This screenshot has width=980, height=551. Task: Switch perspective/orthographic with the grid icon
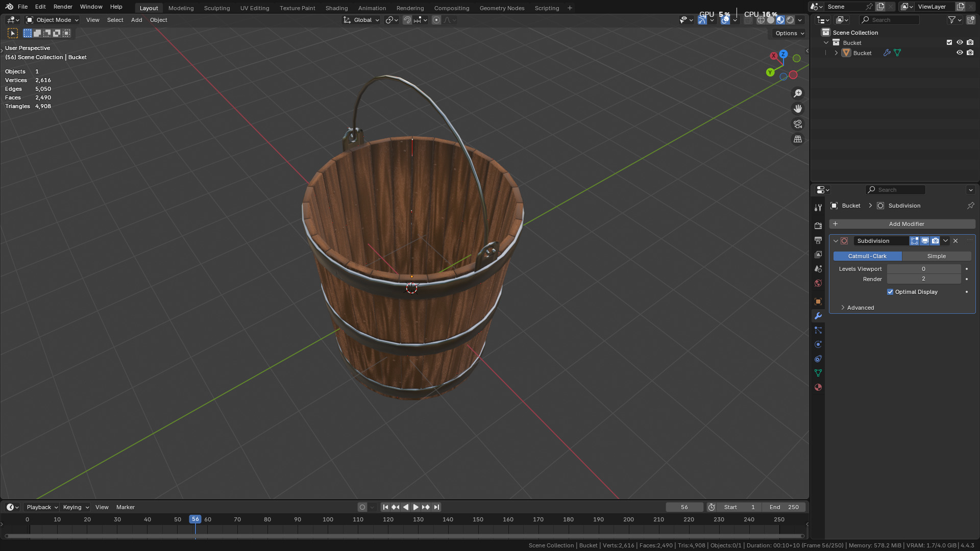(x=798, y=139)
